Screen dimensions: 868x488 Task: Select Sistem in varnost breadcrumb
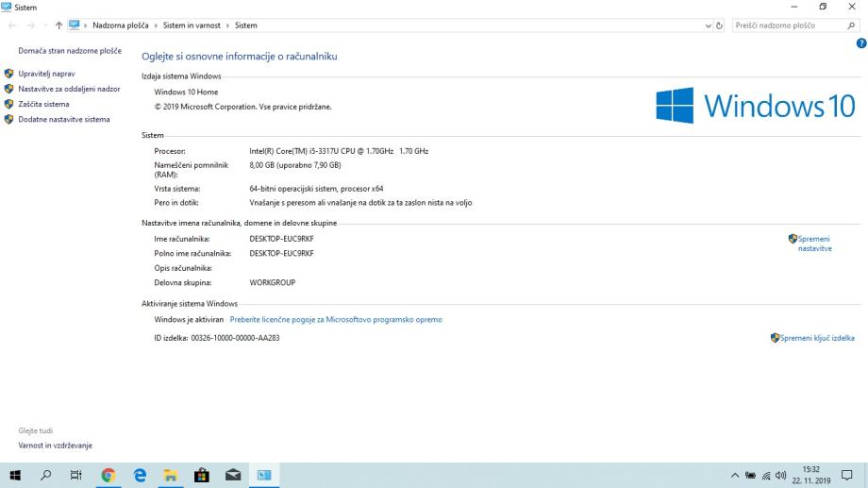tap(192, 25)
